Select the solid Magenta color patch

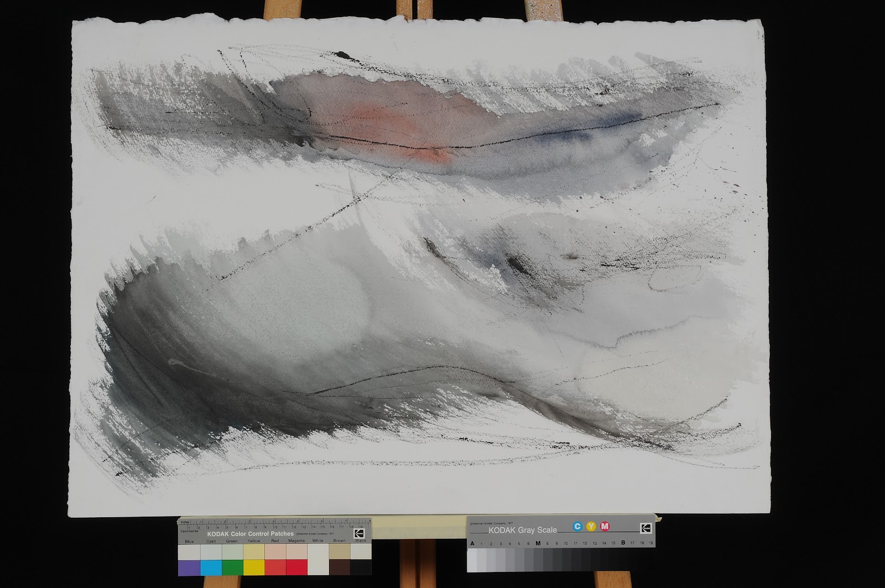[296, 568]
